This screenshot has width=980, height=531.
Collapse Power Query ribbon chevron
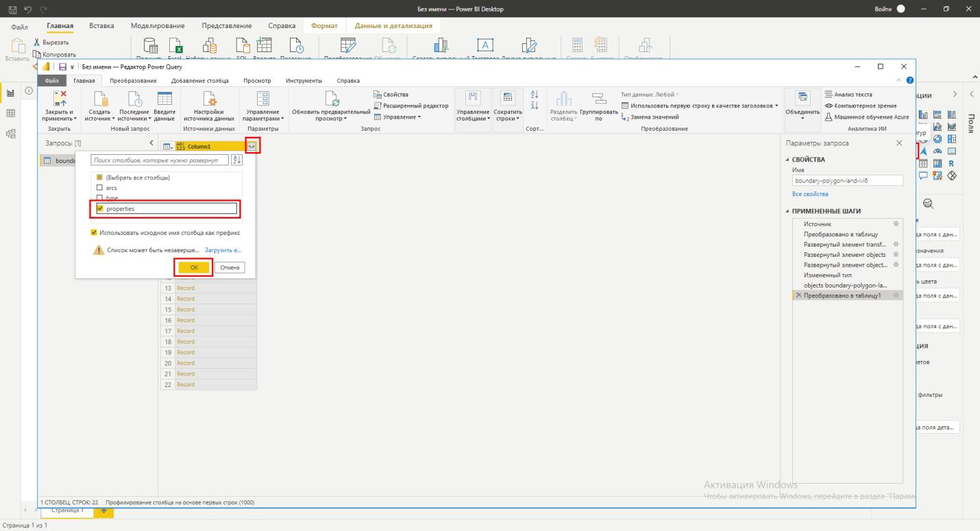[900, 80]
